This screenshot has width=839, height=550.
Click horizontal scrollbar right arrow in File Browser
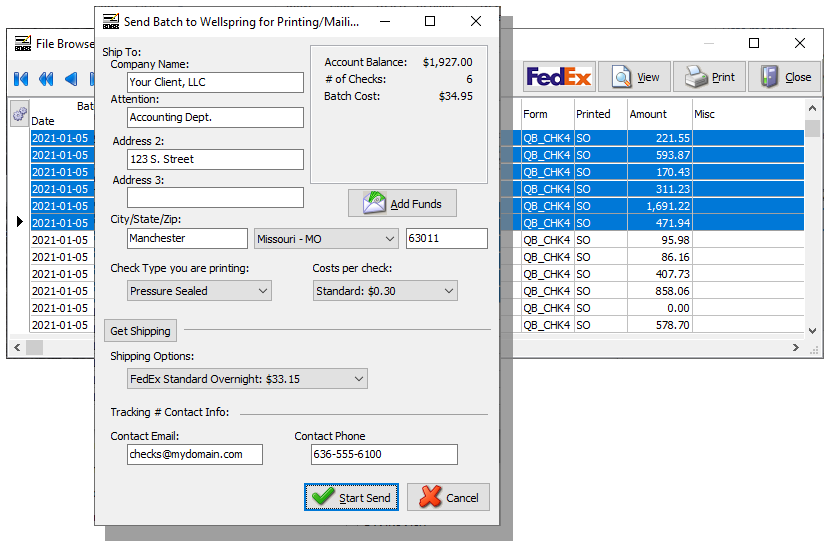click(796, 347)
